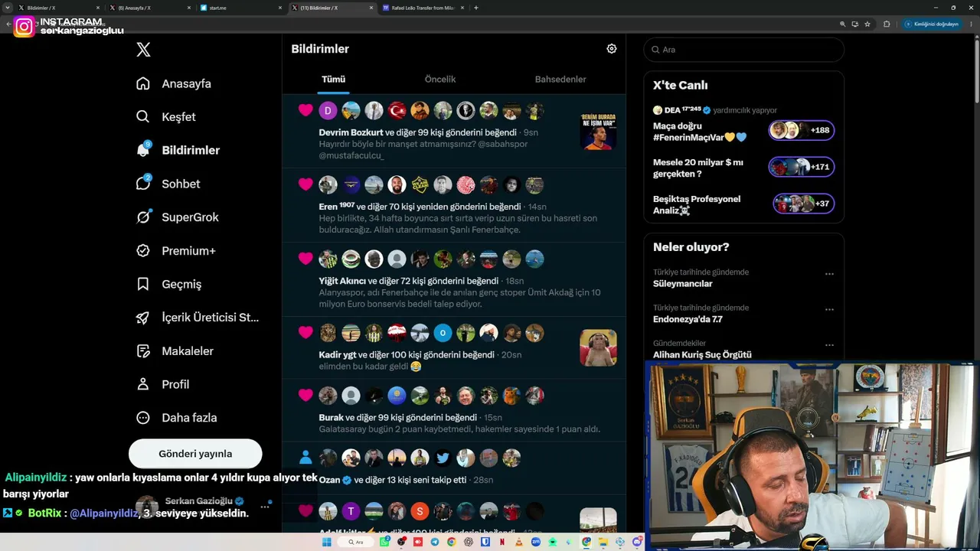980x551 pixels.
Task: Open the Ozan follow notification
Action: point(454,468)
